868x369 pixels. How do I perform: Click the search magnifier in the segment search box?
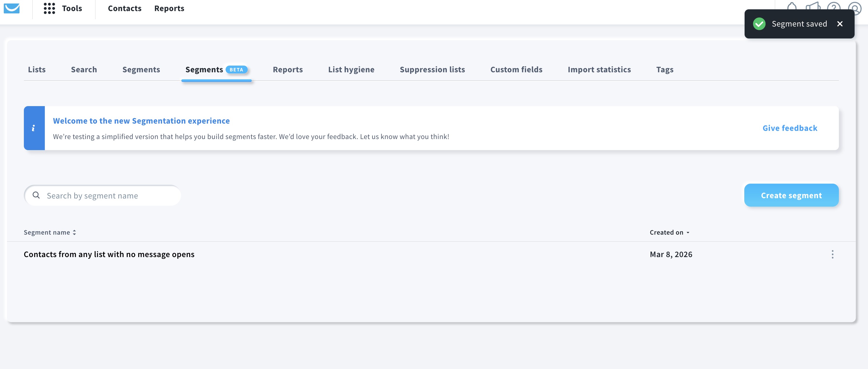36,195
